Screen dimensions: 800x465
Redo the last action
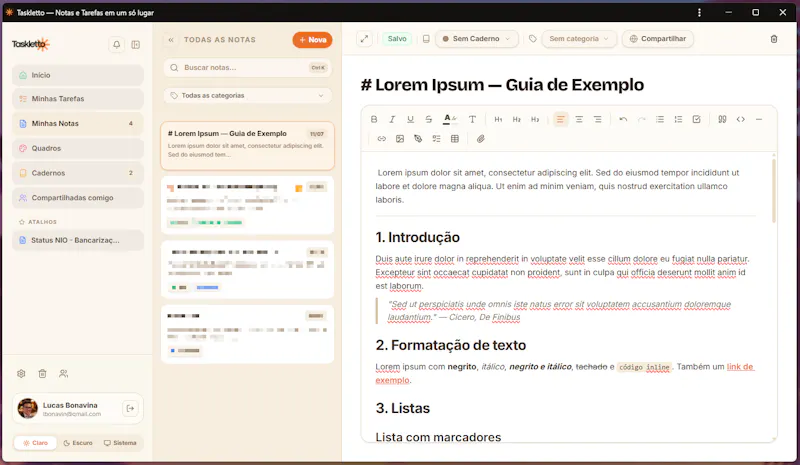click(641, 119)
